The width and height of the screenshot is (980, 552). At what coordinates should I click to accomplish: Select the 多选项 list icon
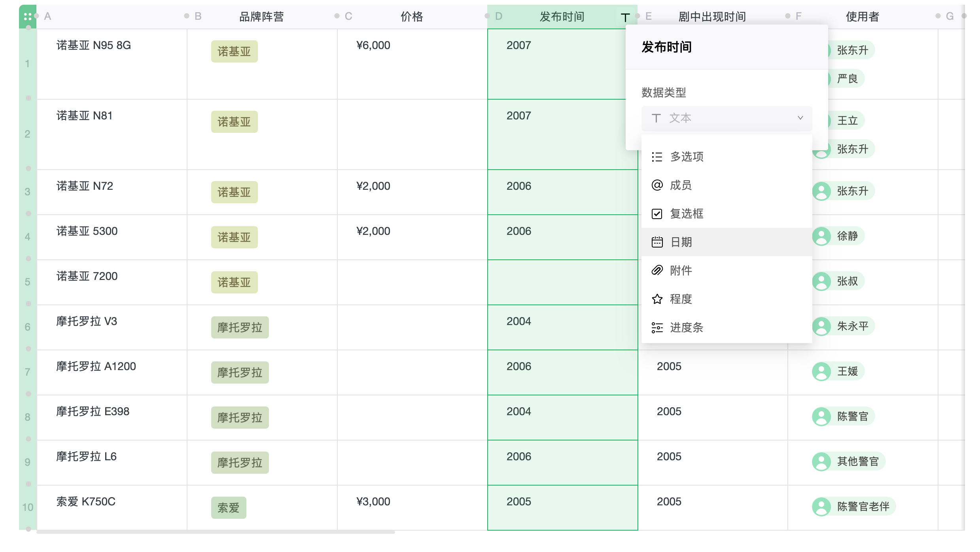pyautogui.click(x=657, y=157)
